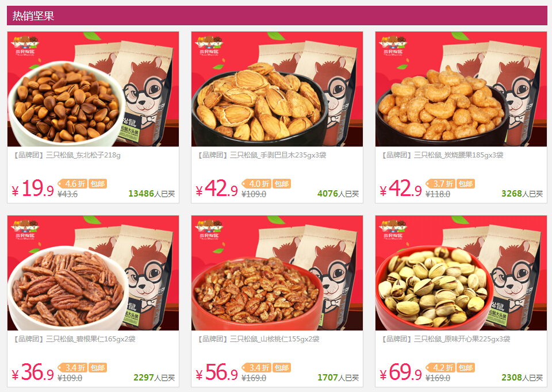Open the 碧根果仁 pecan product image

93,273
